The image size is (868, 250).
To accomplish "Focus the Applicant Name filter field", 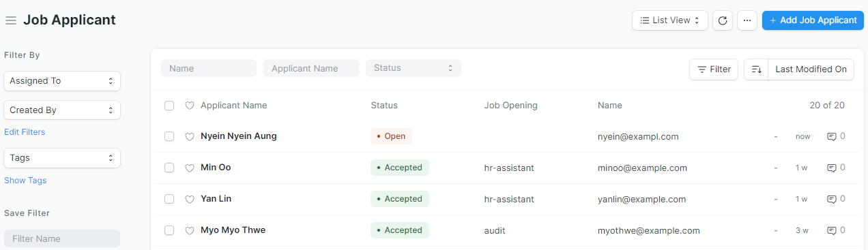I will point(311,68).
